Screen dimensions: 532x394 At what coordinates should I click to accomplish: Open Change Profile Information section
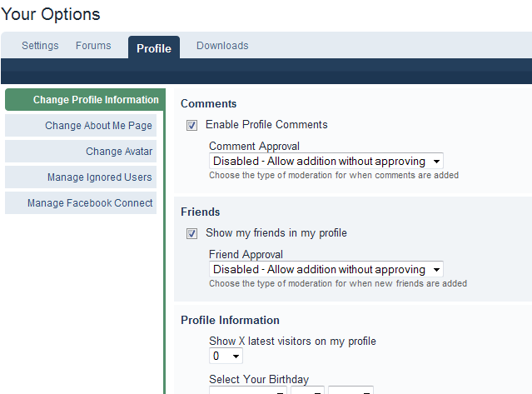tap(85, 100)
